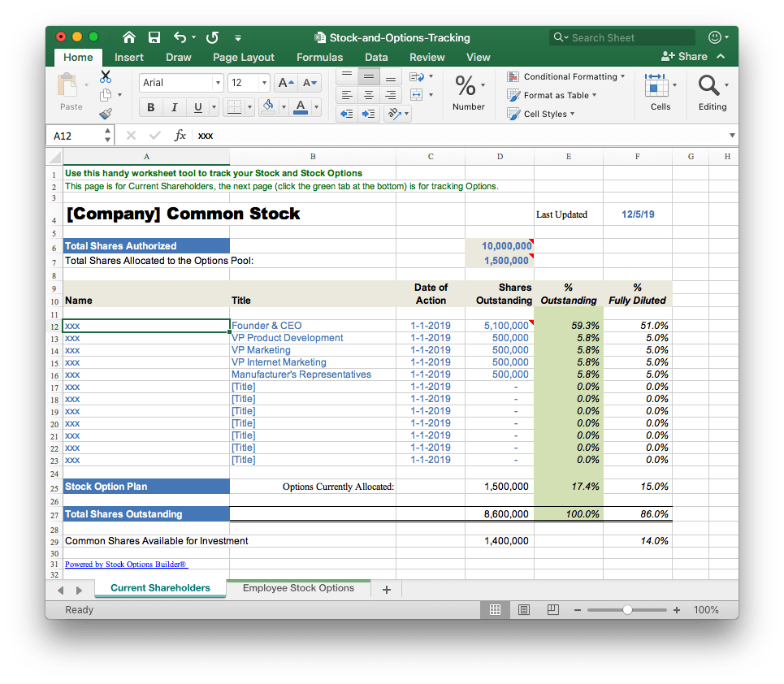Open the Page Layout ribbon tab
This screenshot has width=784, height=684.
244,57
